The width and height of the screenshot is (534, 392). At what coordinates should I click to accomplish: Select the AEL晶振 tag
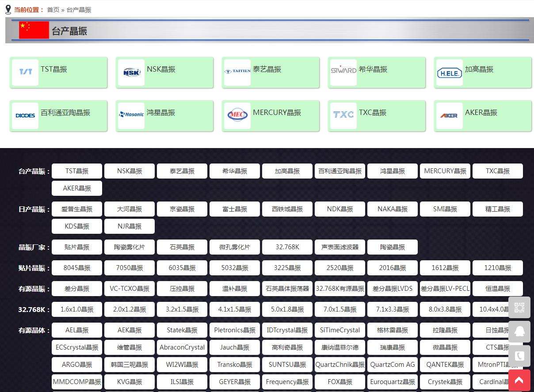tap(77, 330)
